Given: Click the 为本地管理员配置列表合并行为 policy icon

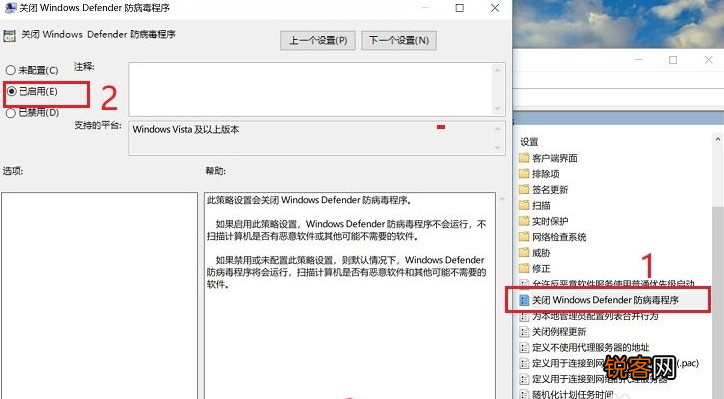Looking at the screenshot, I should pyautogui.click(x=524, y=316).
